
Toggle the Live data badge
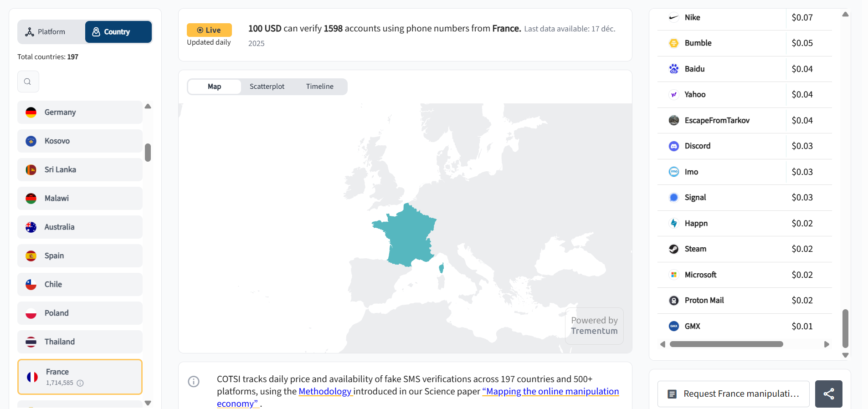209,30
